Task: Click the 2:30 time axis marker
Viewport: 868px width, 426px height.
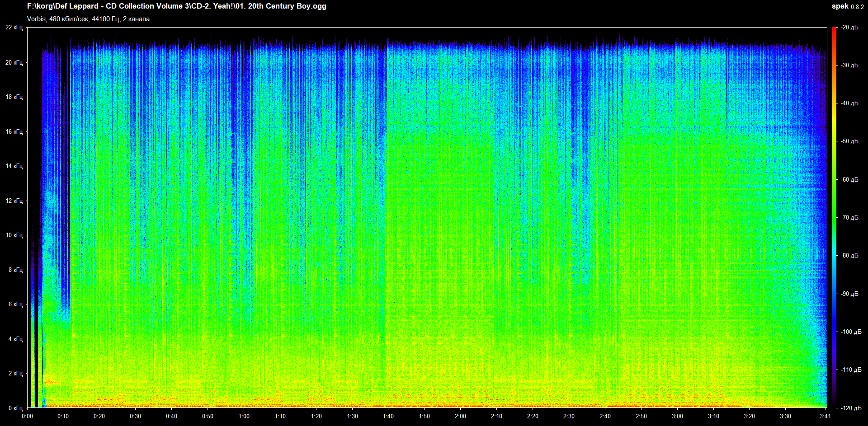Action: 569,416
